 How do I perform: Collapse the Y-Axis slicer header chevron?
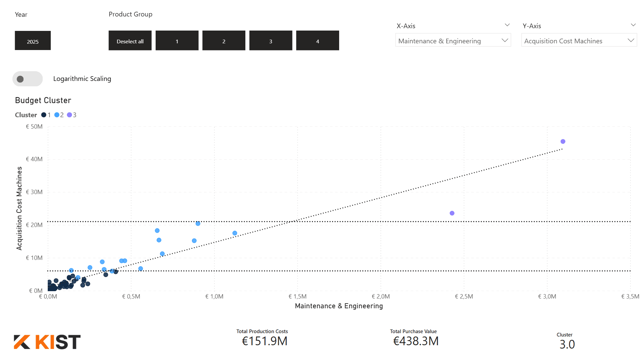coord(633,25)
